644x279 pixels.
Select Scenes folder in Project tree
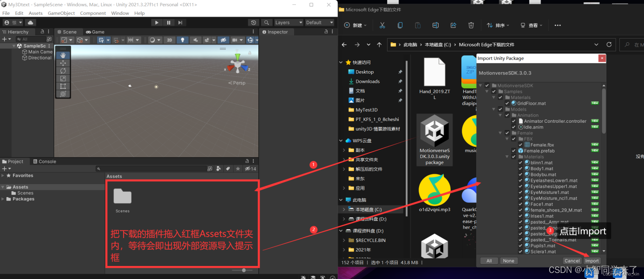(x=26, y=193)
